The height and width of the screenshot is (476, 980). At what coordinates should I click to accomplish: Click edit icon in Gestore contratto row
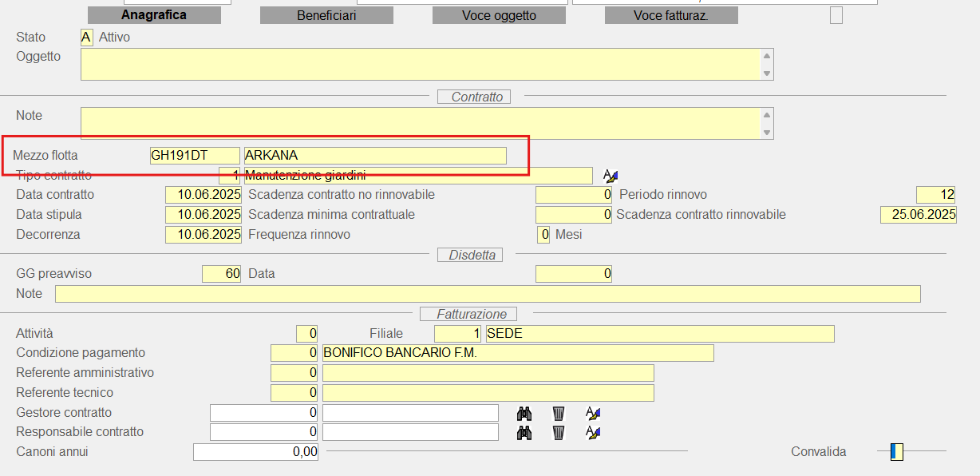[592, 413]
